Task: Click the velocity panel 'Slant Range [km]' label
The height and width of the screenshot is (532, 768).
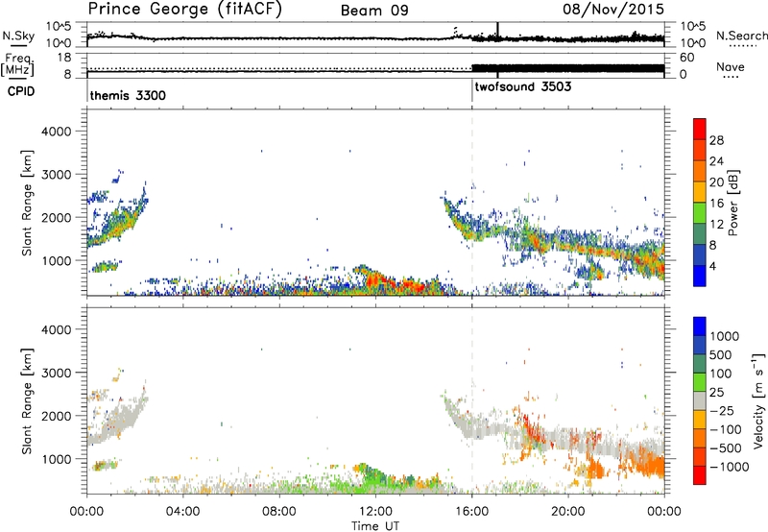Action: 27,400
